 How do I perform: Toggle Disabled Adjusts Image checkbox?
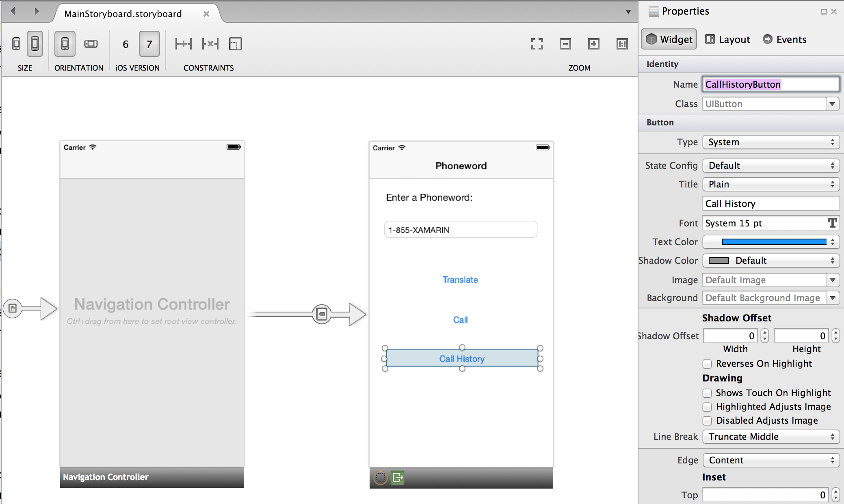pyautogui.click(x=707, y=420)
